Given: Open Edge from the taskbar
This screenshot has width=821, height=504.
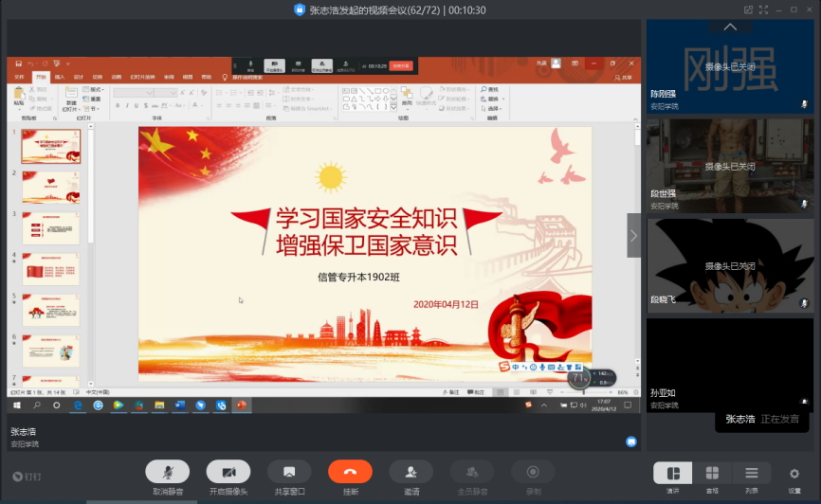Looking at the screenshot, I should tap(78, 405).
